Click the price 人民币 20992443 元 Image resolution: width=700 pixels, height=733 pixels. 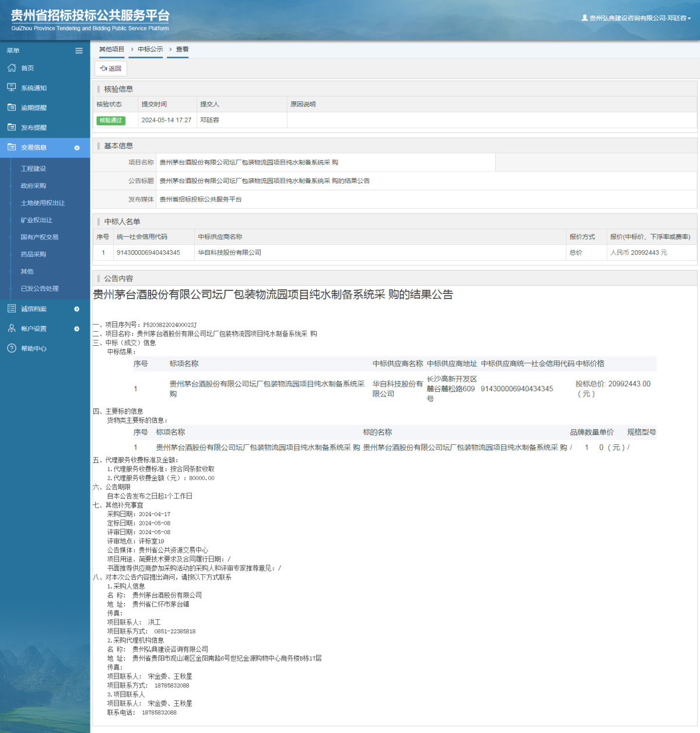(x=639, y=252)
